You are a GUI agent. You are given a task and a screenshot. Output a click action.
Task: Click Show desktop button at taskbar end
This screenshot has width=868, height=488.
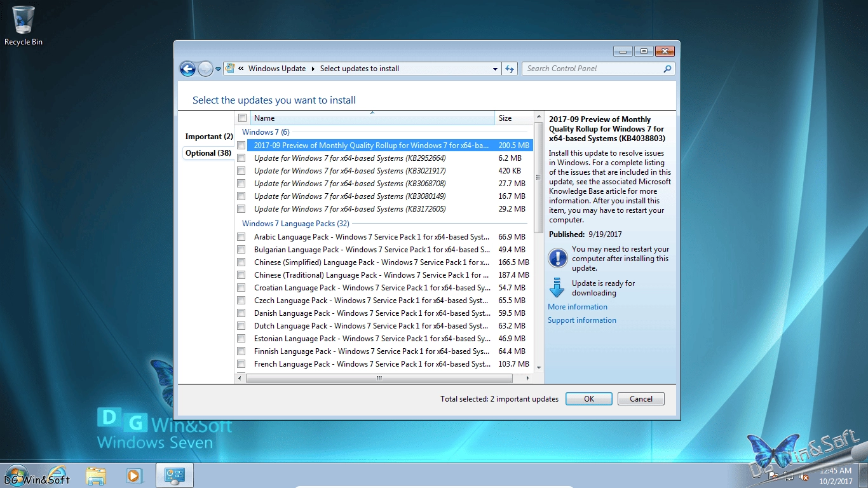(x=864, y=475)
